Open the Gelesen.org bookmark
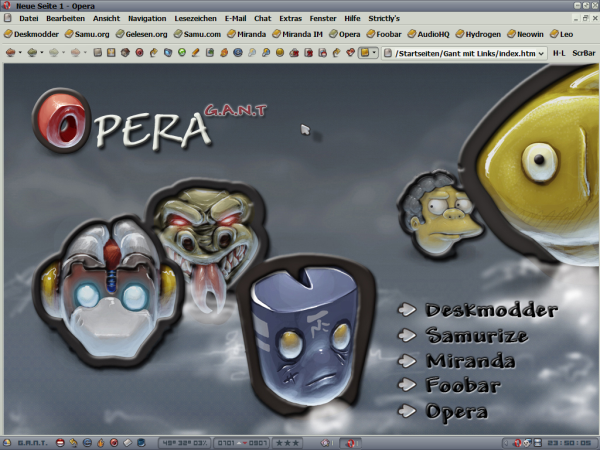This screenshot has width=600, height=450. click(x=142, y=34)
